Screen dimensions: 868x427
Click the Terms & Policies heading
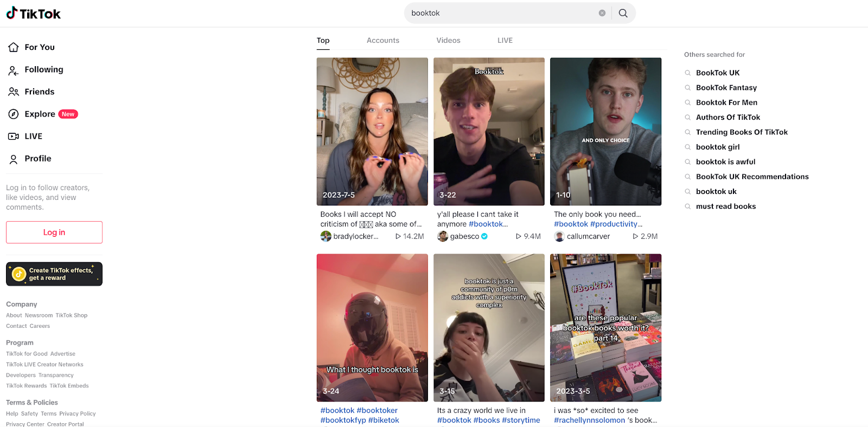pyautogui.click(x=32, y=403)
